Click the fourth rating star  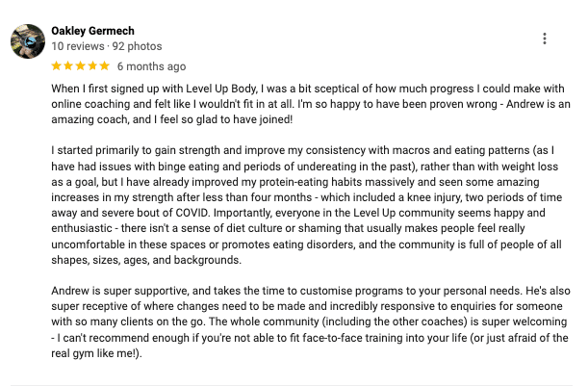(x=91, y=66)
